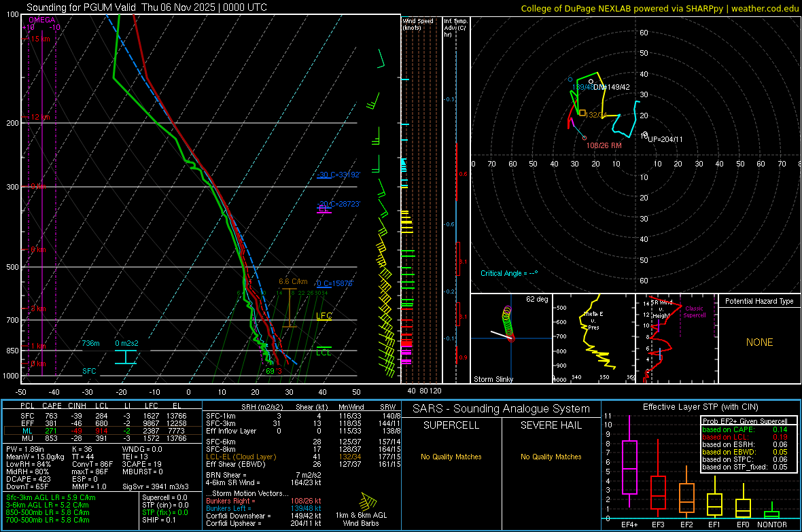Click the Inf. Temp. Adv. panel header
This screenshot has width=802, height=532.
[x=455, y=28]
